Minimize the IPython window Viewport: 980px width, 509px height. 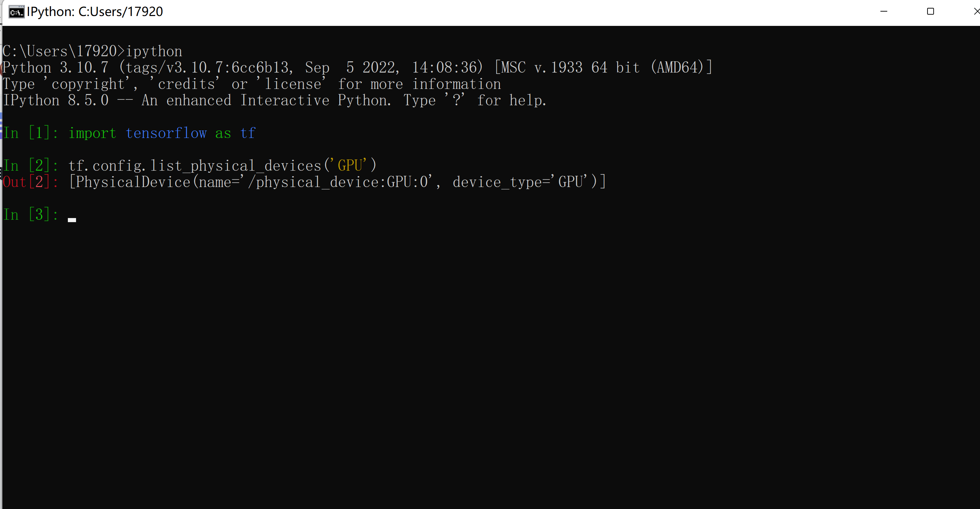coord(884,11)
